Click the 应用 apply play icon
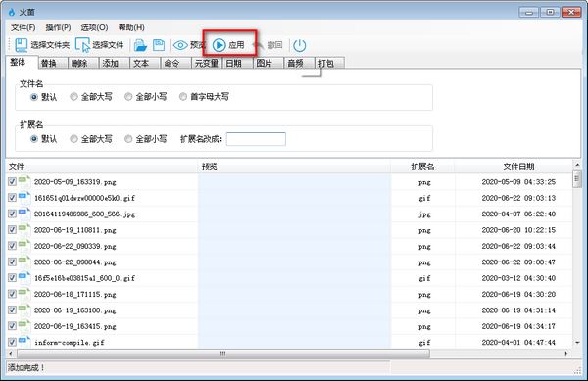The height and width of the screenshot is (381, 588). (x=219, y=45)
